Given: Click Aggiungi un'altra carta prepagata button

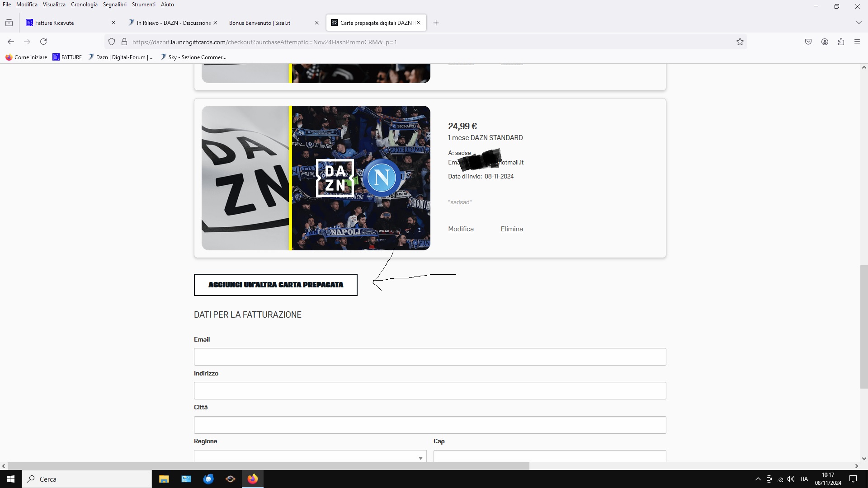Looking at the screenshot, I should pos(276,285).
